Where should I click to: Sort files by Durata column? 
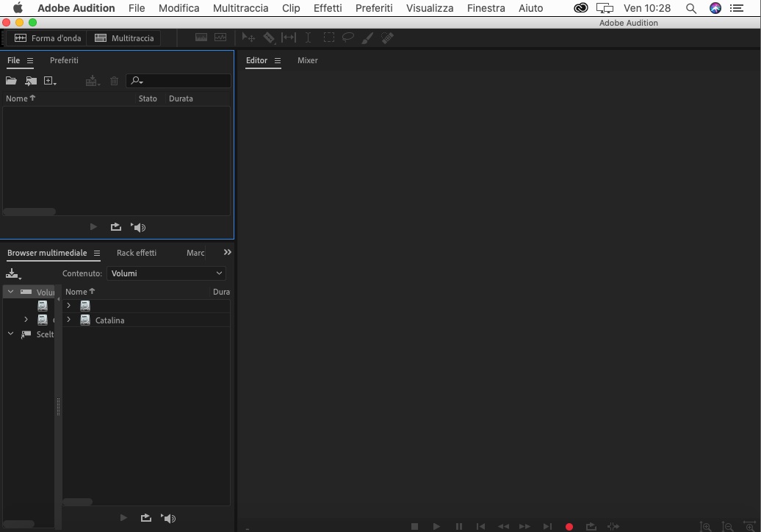181,98
